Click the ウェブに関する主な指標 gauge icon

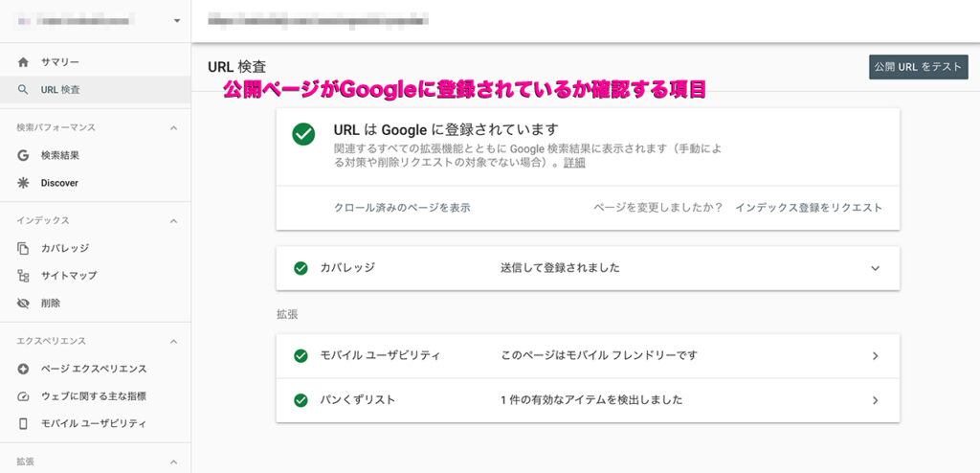(x=23, y=396)
